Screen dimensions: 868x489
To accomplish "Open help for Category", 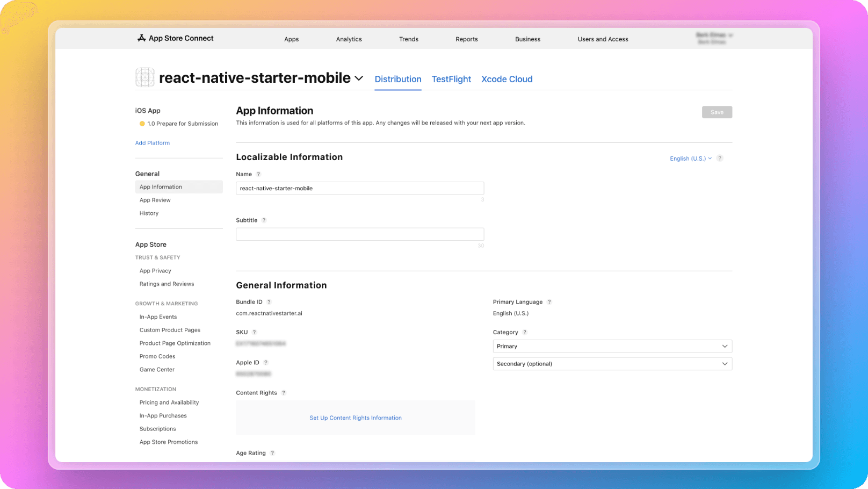I will point(525,332).
